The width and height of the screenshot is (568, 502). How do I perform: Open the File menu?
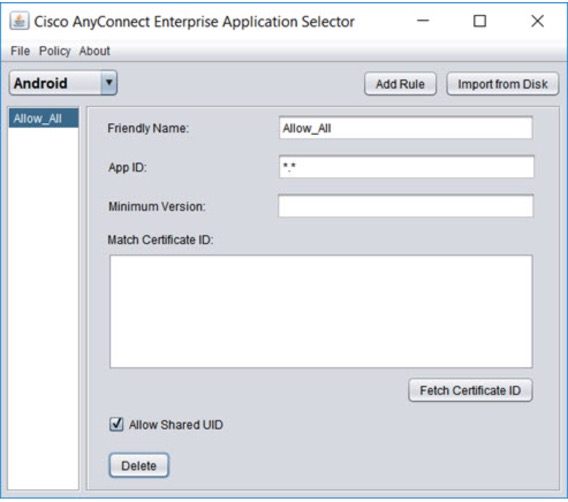pyautogui.click(x=20, y=51)
